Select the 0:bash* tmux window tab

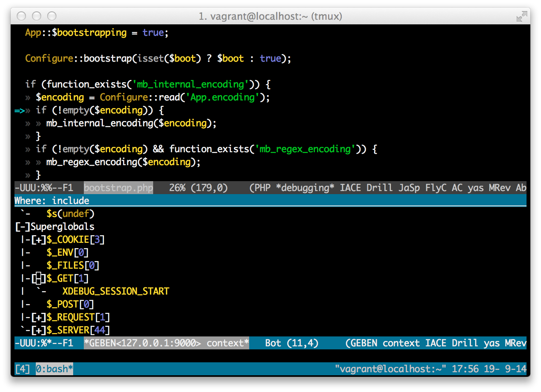[54, 369]
